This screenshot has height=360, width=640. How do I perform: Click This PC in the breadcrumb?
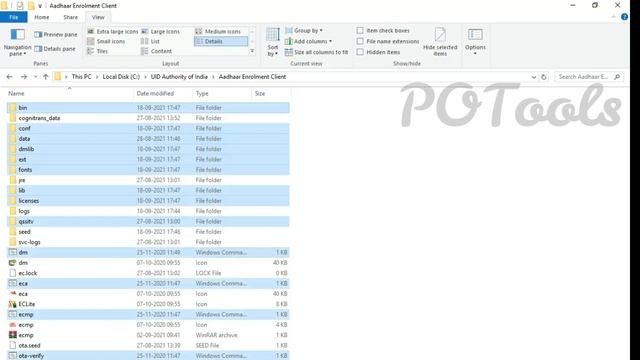point(81,77)
